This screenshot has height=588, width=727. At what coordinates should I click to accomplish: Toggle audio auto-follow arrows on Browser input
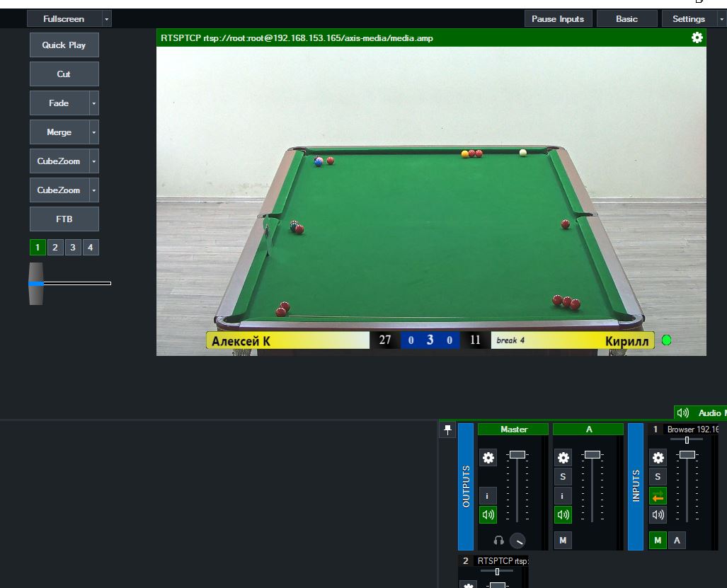tap(658, 496)
